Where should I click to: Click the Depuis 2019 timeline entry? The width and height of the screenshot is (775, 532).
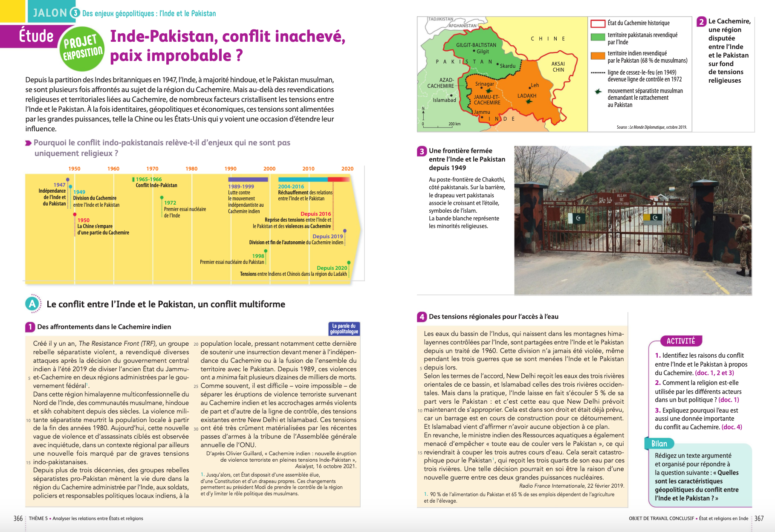pyautogui.click(x=297, y=239)
